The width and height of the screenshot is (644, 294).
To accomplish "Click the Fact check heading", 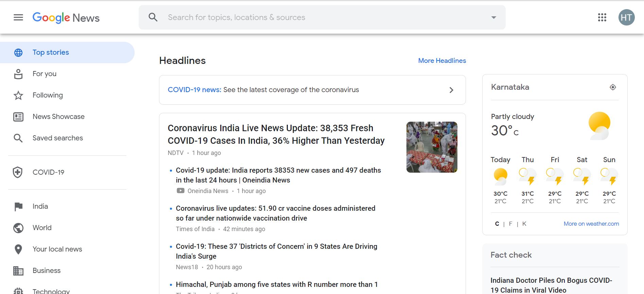I will (x=511, y=255).
